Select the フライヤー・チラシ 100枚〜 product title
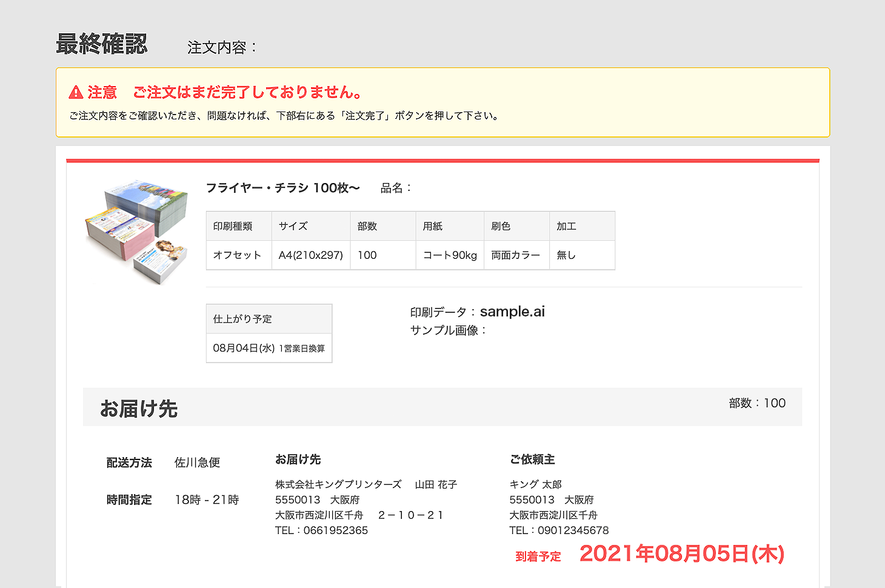Screen dimensions: 885x588 tap(282, 188)
